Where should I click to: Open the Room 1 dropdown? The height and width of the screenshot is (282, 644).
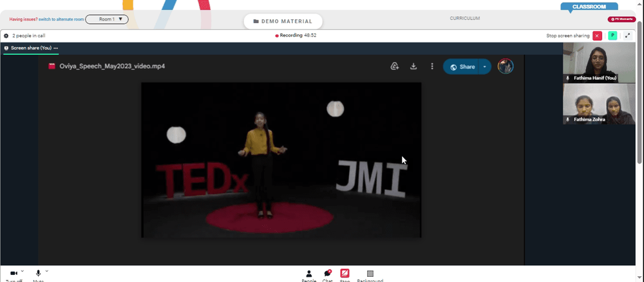(x=107, y=19)
